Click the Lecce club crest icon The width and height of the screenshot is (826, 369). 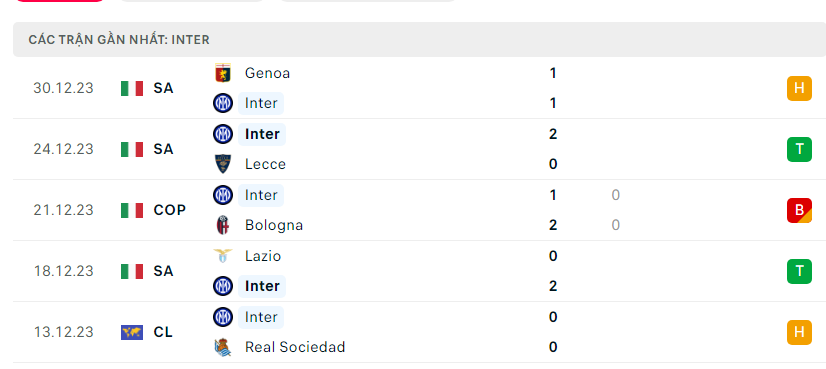[x=223, y=164]
